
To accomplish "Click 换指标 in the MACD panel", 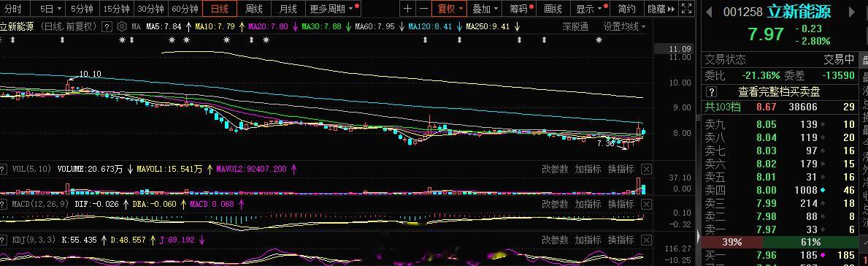I will [x=621, y=204].
